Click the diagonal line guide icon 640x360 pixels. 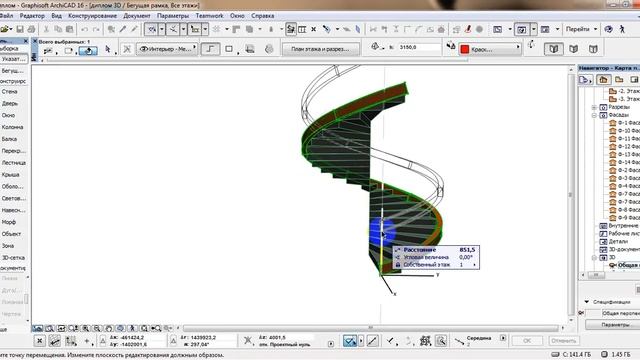point(372,341)
